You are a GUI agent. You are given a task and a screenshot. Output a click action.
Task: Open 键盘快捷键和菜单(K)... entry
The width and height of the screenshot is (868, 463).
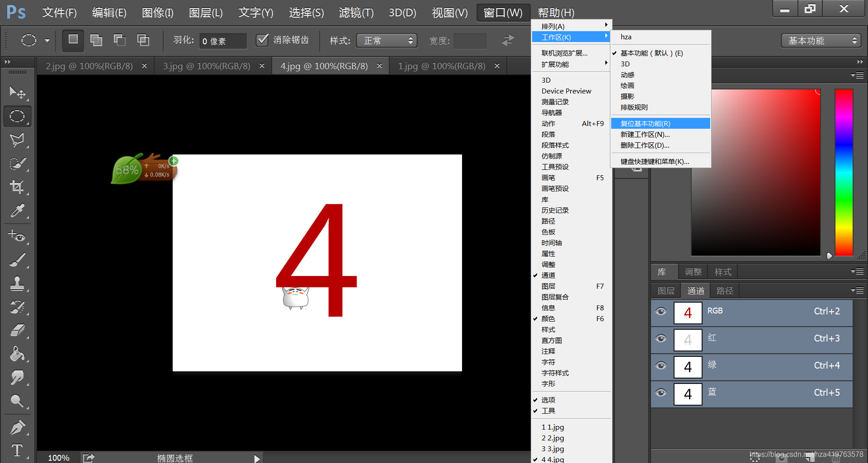tap(655, 162)
